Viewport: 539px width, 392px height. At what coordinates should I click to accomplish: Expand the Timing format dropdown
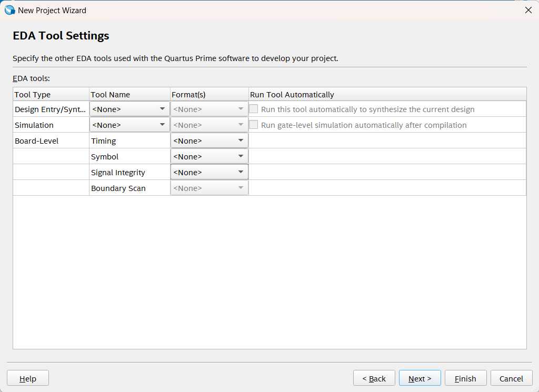tap(209, 141)
